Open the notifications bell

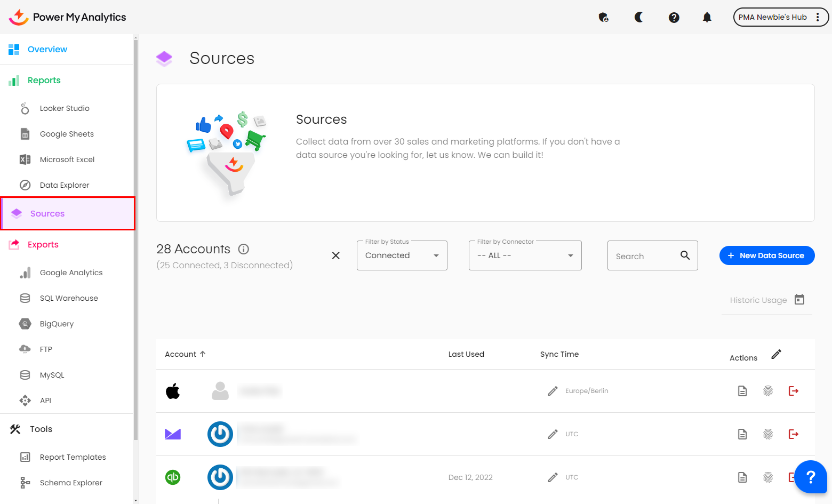(707, 17)
